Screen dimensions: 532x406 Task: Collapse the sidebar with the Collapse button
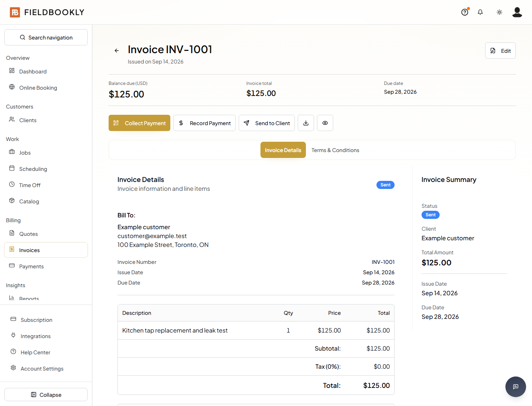46,395
